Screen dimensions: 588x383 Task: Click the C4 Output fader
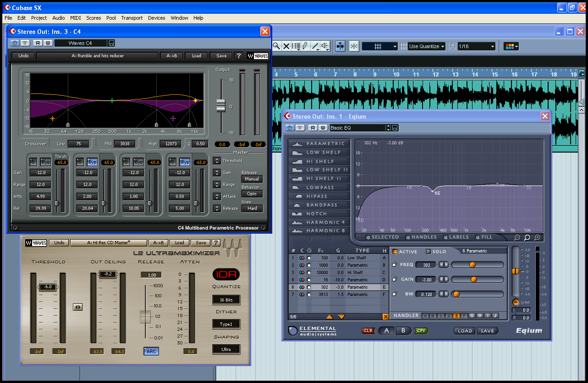coord(221,105)
